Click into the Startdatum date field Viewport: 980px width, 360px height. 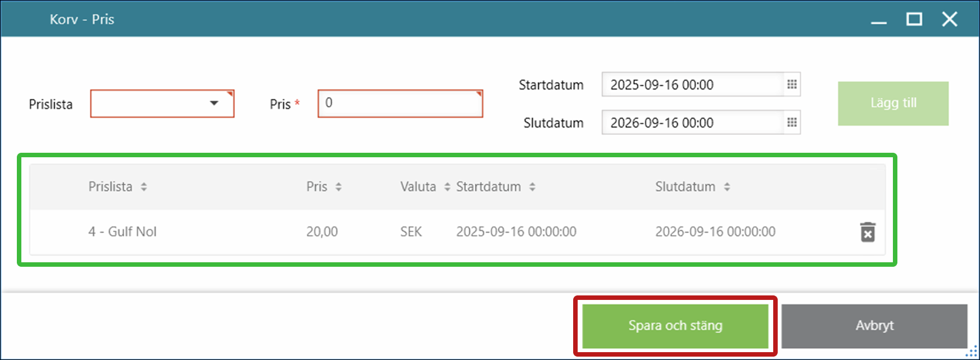692,85
